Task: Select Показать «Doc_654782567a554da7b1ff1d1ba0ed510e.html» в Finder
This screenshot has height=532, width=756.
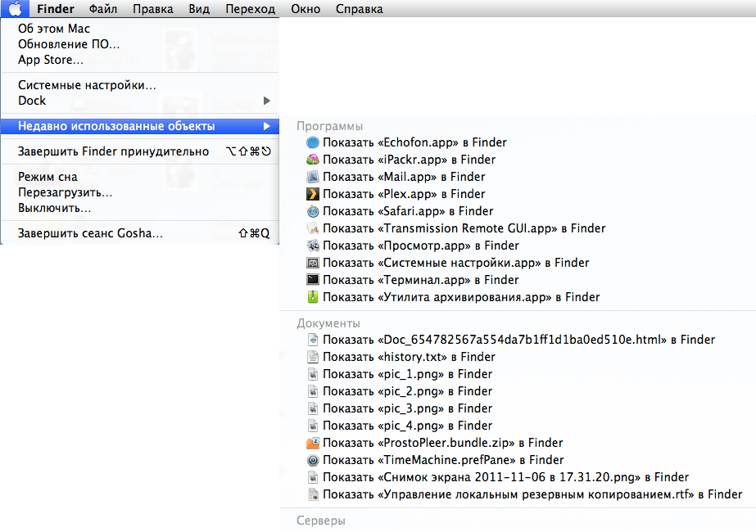Action: [x=518, y=340]
